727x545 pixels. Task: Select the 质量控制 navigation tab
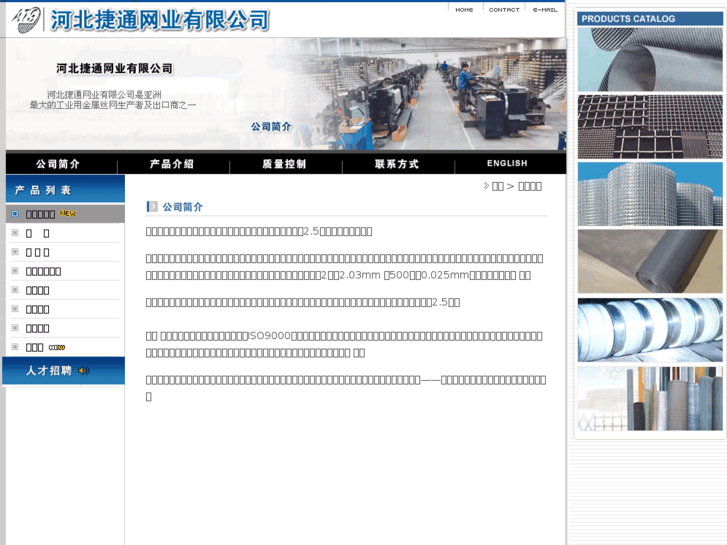click(284, 164)
